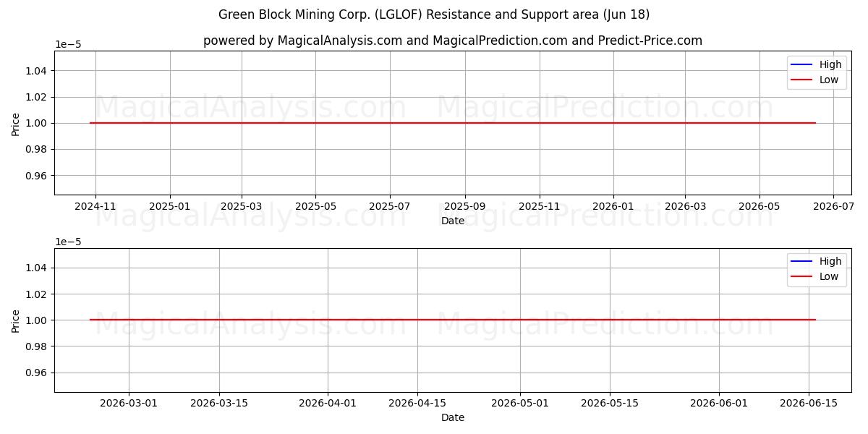This screenshot has width=868, height=434.
Task: Click the '2025-07' x-axis label in the top chart
Action: (x=390, y=207)
